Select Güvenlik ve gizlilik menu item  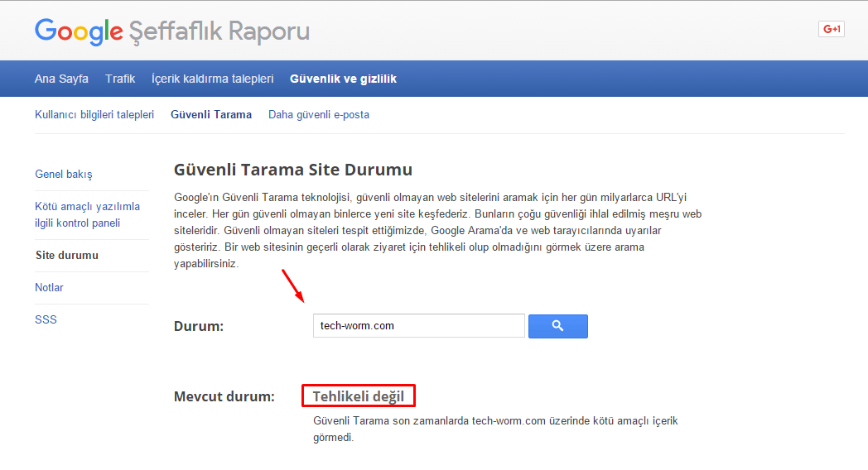click(x=343, y=79)
